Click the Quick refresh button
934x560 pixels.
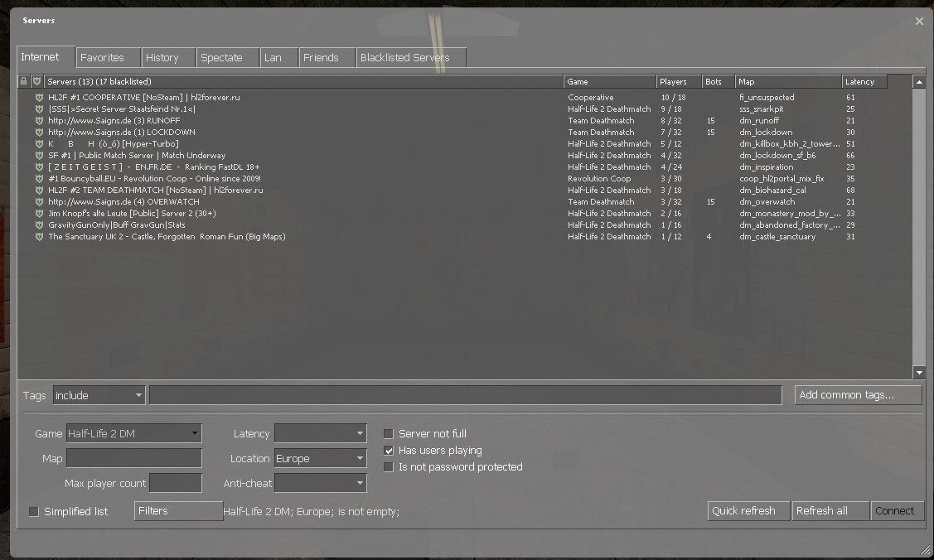point(748,511)
